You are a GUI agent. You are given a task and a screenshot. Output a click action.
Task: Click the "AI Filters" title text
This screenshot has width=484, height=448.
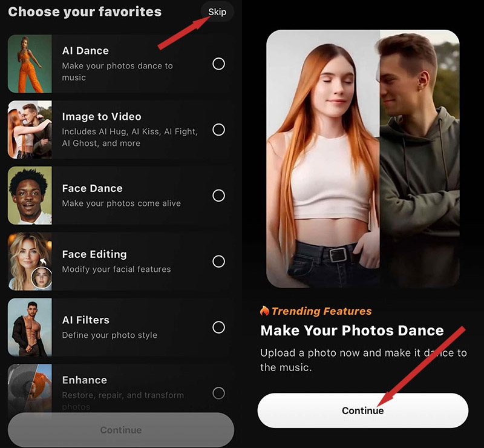[x=86, y=320]
